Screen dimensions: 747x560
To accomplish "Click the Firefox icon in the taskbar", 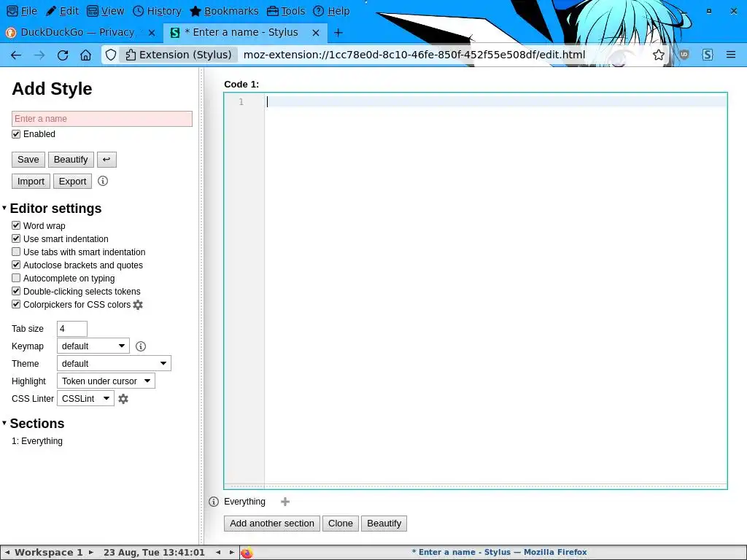I will pos(247,553).
